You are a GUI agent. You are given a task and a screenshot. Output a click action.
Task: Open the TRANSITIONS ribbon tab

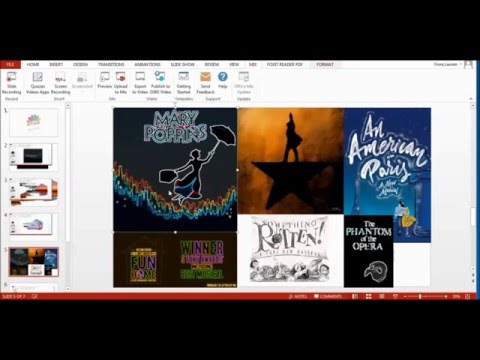111,64
